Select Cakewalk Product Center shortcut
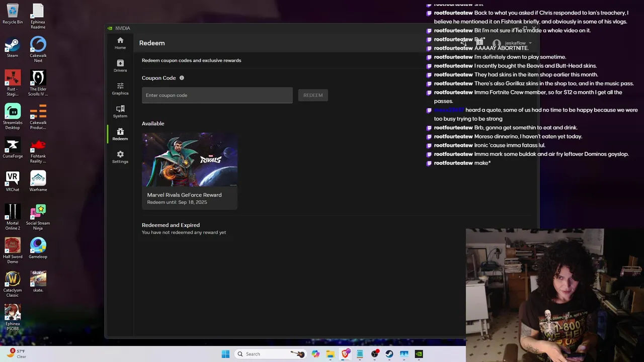The image size is (644, 362). [38, 117]
